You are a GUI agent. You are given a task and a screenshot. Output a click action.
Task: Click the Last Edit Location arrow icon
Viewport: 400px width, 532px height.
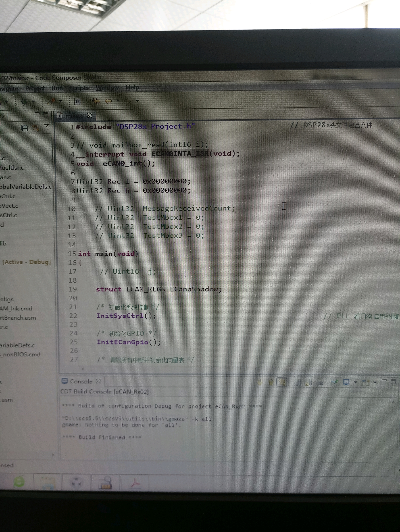point(96,101)
